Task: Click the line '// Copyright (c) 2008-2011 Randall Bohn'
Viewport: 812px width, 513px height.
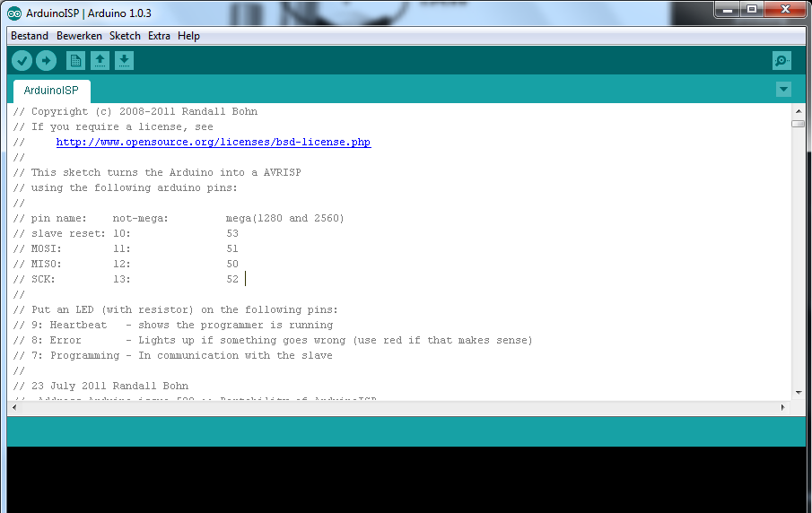Action: [135, 111]
